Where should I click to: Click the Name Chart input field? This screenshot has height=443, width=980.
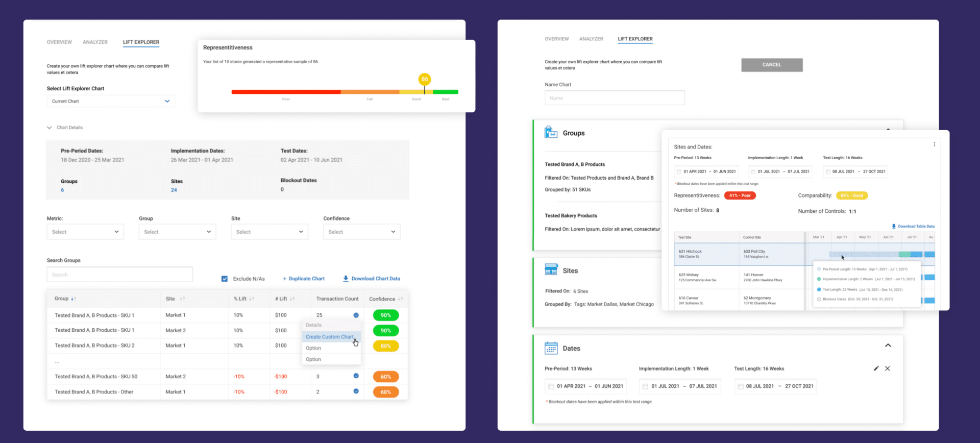click(x=614, y=98)
